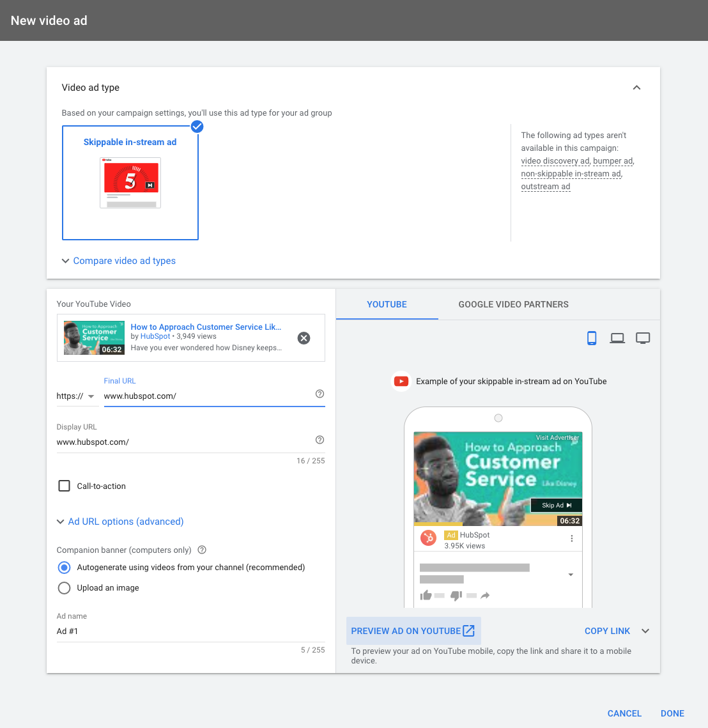Open the https:// protocol dropdown
The image size is (708, 728).
pyautogui.click(x=75, y=396)
